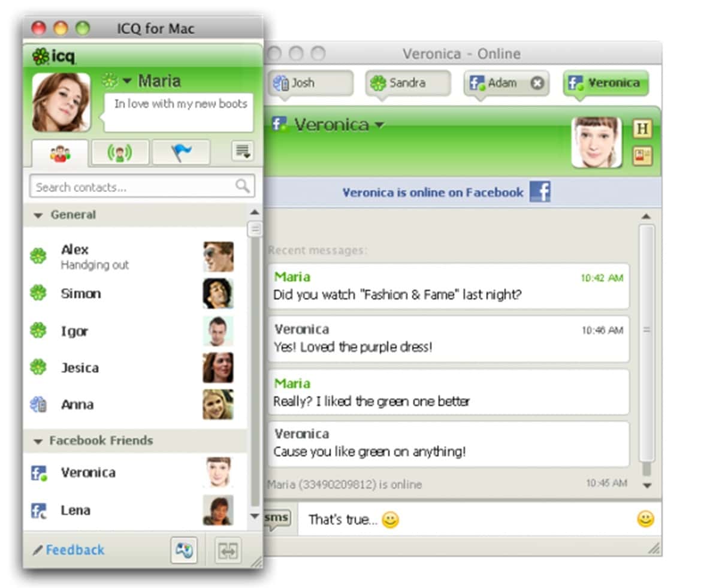The image size is (719, 588).
Task: Click the ICQ logo in header
Action: pyautogui.click(x=54, y=56)
